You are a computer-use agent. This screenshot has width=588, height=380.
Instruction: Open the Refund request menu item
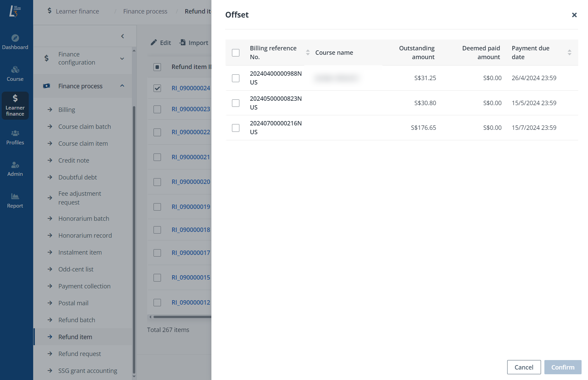(x=79, y=354)
